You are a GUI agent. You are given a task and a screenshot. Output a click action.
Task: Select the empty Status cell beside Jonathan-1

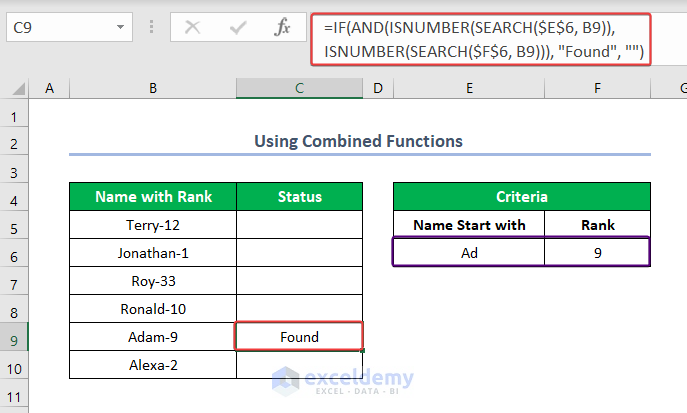coord(300,253)
